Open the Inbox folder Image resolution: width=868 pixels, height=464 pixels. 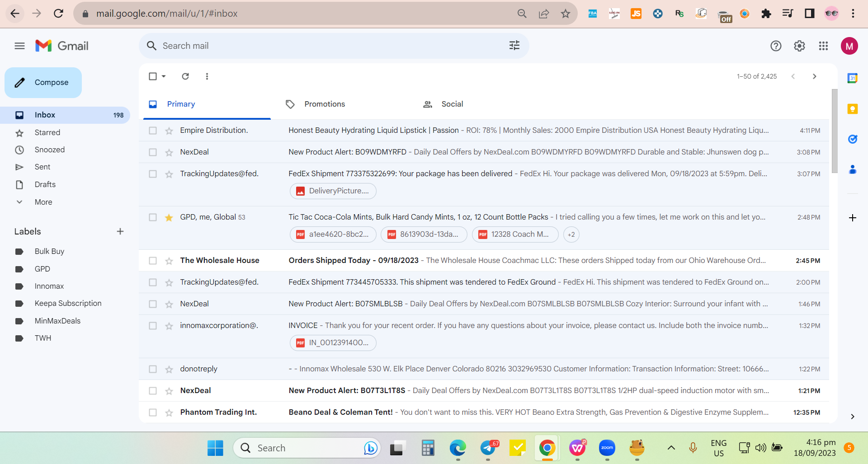pyautogui.click(x=65, y=115)
